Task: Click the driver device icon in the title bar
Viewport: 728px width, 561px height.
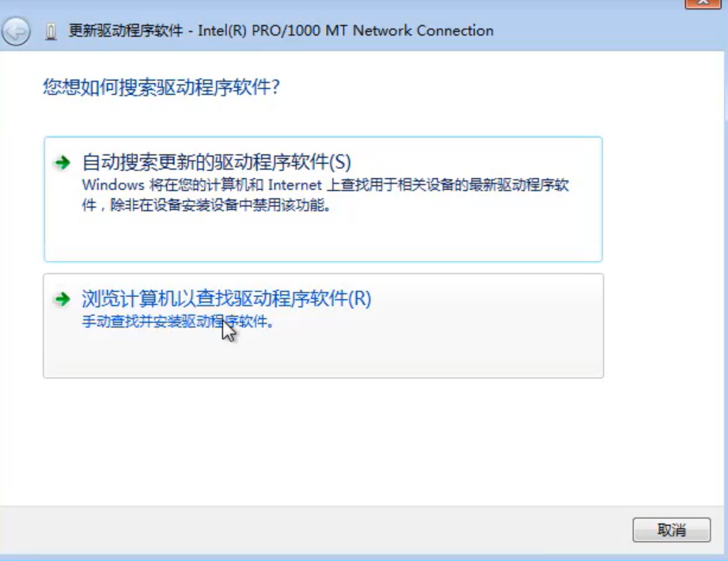Action: [x=49, y=31]
